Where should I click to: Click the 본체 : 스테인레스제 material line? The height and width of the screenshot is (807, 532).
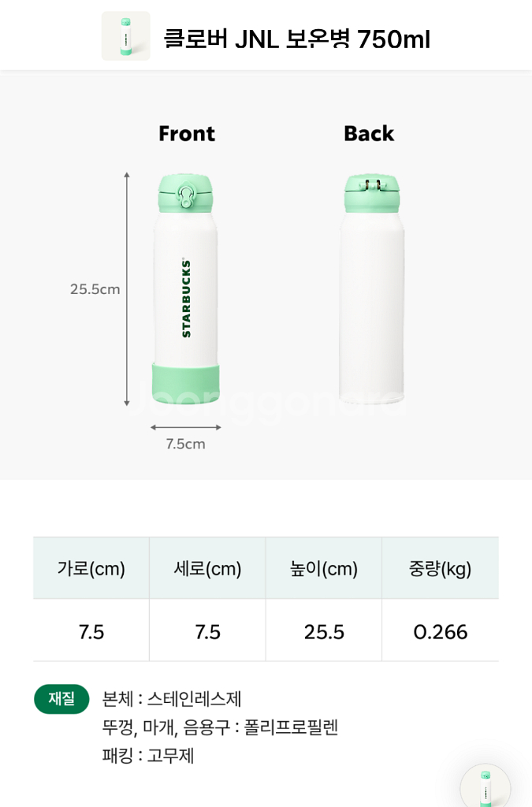pyautogui.click(x=172, y=699)
